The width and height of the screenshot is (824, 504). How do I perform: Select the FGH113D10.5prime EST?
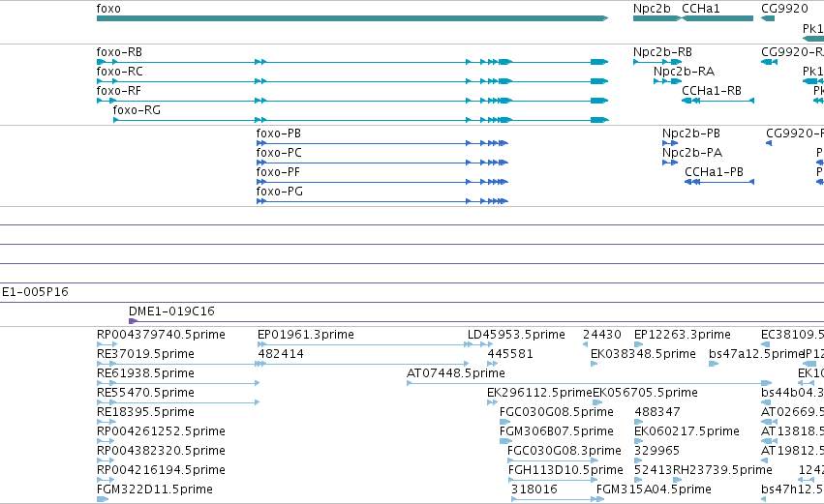tap(553, 480)
